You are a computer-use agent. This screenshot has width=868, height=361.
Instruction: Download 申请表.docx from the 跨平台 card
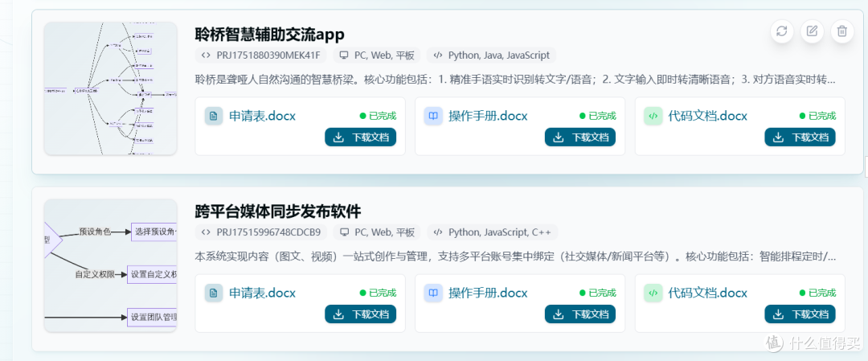[360, 314]
